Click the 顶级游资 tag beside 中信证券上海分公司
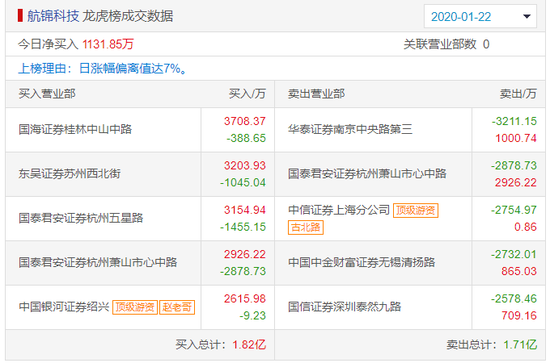Image resolution: width=550 pixels, height=363 pixels. [416, 210]
